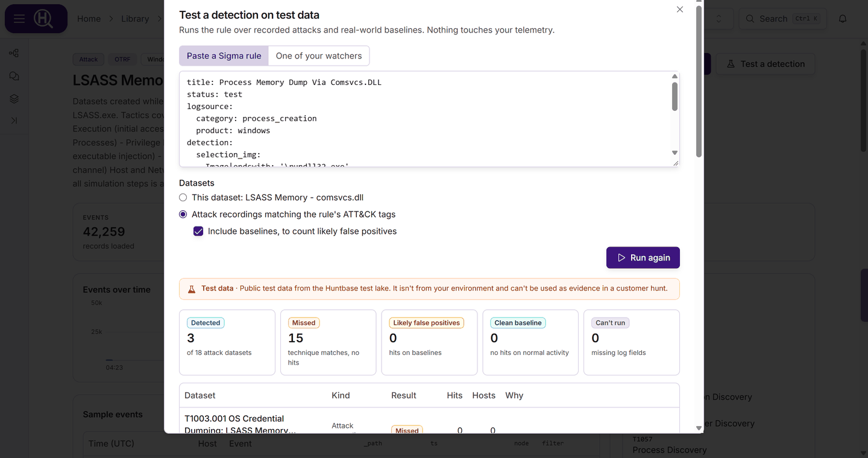Screen dimensions: 868x458
Task: Click the Run again button
Action: (x=643, y=257)
